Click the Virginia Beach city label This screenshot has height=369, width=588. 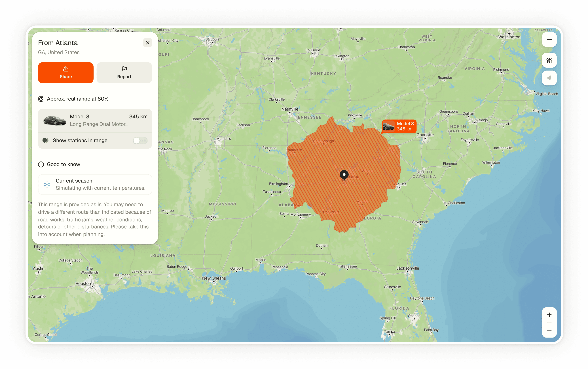click(547, 94)
